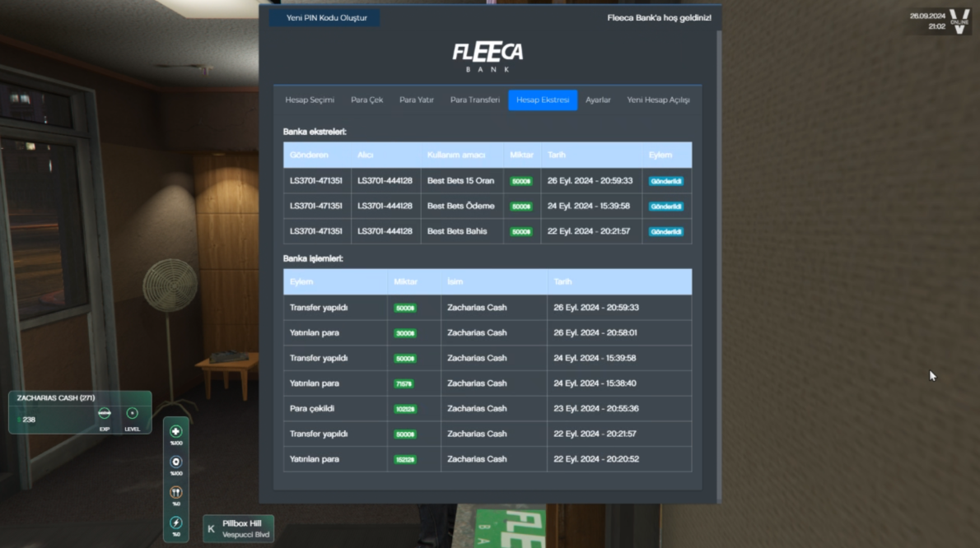Click Gönderildi badge for Best Bets Ödeme

click(x=665, y=207)
